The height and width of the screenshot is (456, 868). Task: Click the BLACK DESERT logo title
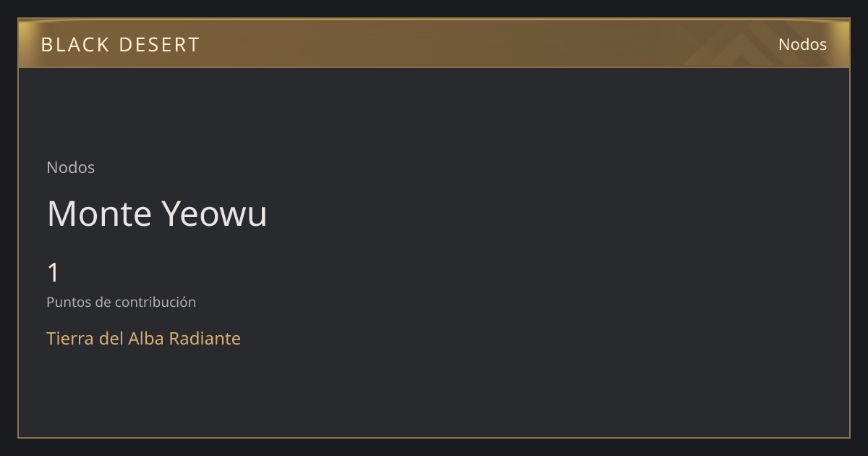point(120,45)
